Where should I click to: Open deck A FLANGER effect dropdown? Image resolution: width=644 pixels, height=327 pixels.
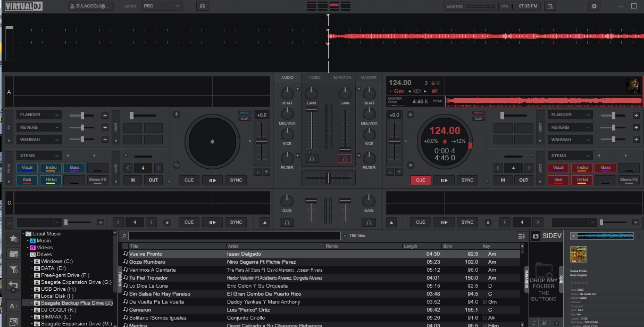click(x=39, y=115)
